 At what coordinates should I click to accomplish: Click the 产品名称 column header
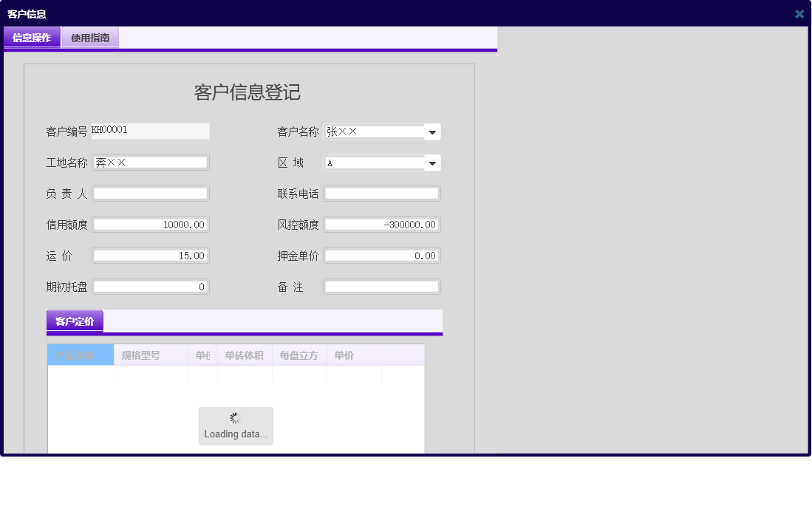click(80, 355)
